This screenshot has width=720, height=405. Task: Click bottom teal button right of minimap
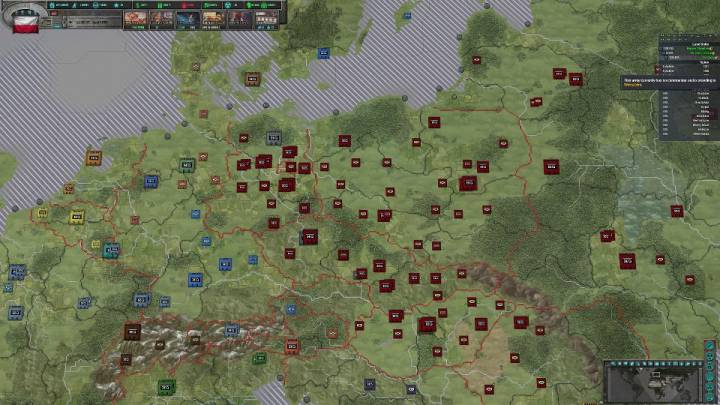pyautogui.click(x=710, y=398)
